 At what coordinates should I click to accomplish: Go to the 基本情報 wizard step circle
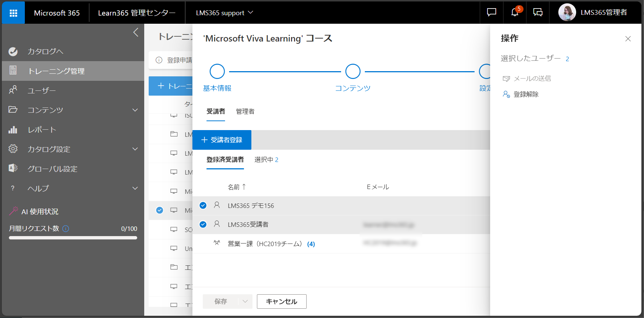coord(217,72)
